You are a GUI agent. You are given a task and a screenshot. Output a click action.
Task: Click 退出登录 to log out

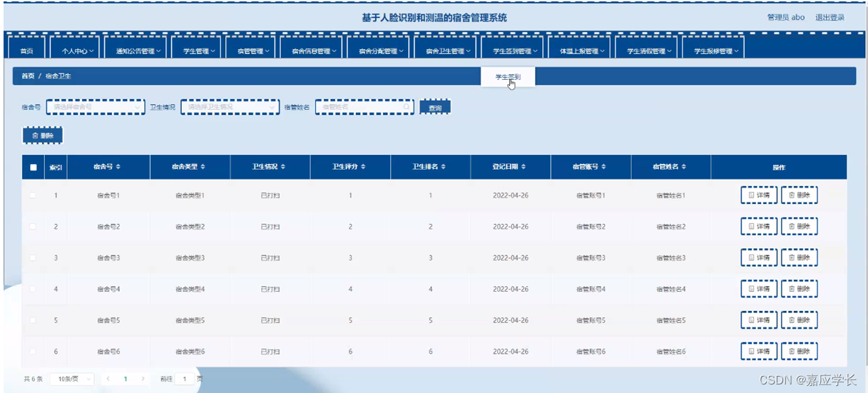pyautogui.click(x=829, y=18)
